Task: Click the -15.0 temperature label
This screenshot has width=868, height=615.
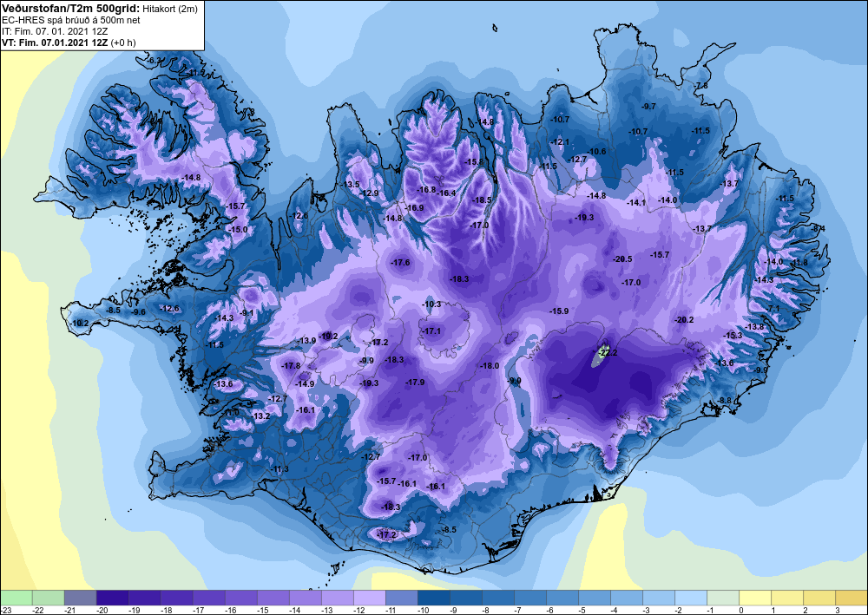Action: 239,230
